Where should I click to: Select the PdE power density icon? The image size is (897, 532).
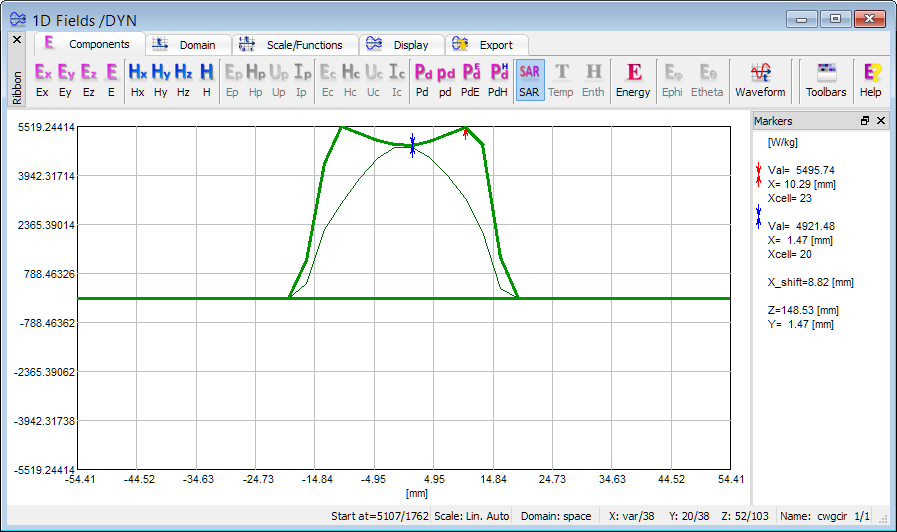pos(470,79)
